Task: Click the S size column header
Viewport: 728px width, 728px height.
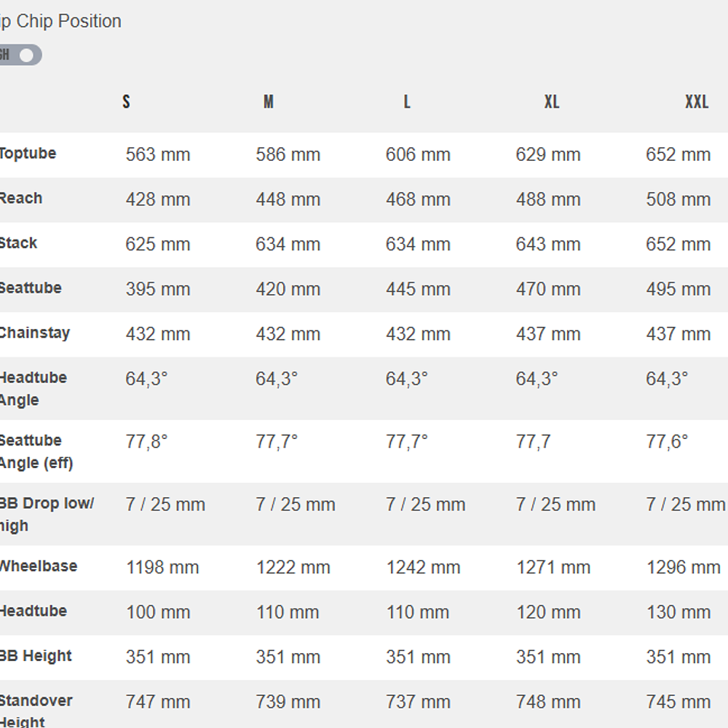Action: pyautogui.click(x=126, y=102)
